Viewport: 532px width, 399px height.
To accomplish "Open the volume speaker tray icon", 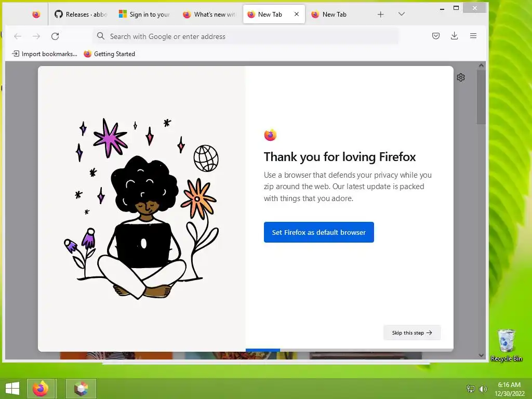I will coord(483,389).
